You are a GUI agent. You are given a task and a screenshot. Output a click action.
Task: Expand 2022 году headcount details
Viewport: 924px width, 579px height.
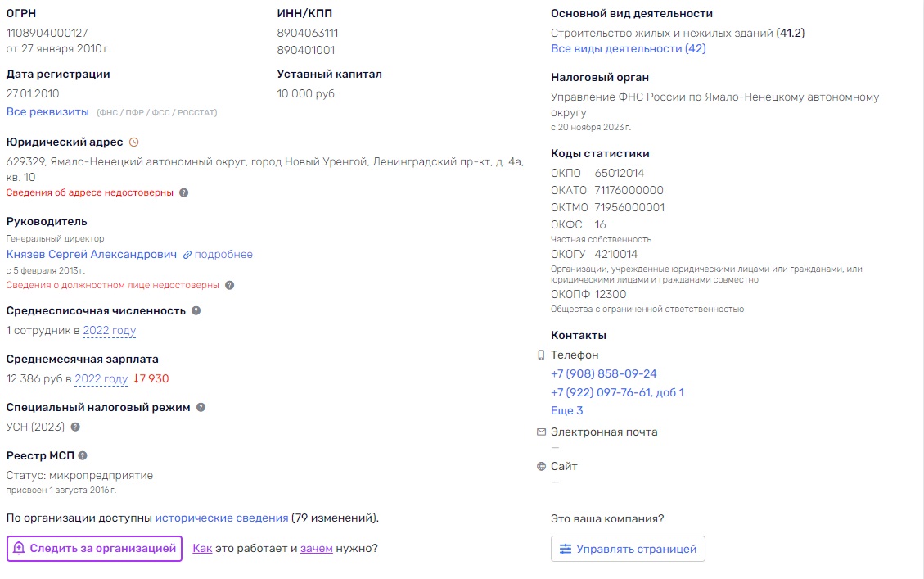click(x=110, y=331)
